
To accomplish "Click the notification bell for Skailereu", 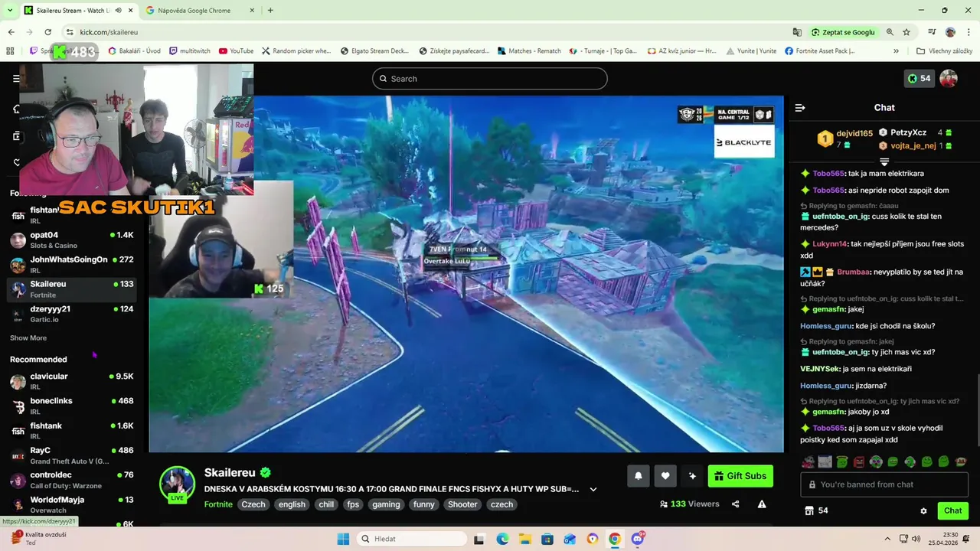I will coord(639,476).
